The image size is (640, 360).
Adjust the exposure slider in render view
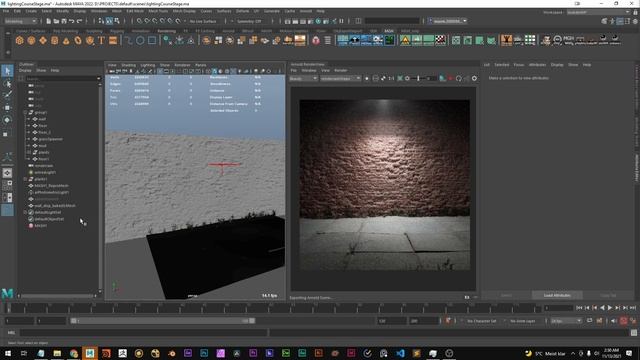[418, 78]
